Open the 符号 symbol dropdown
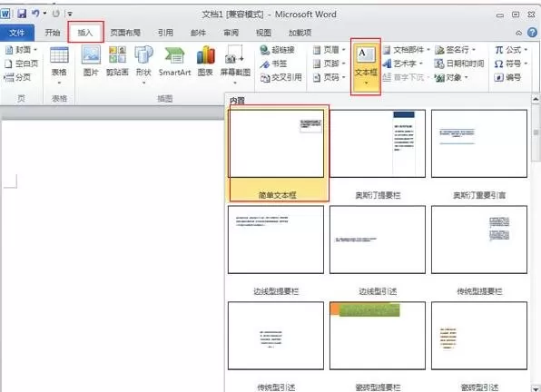The width and height of the screenshot is (541, 392). point(511,64)
